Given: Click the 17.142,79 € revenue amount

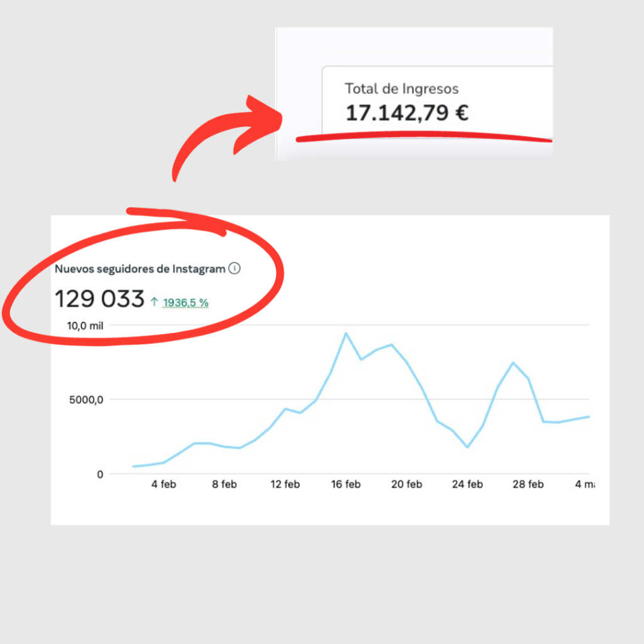Looking at the screenshot, I should (x=407, y=113).
